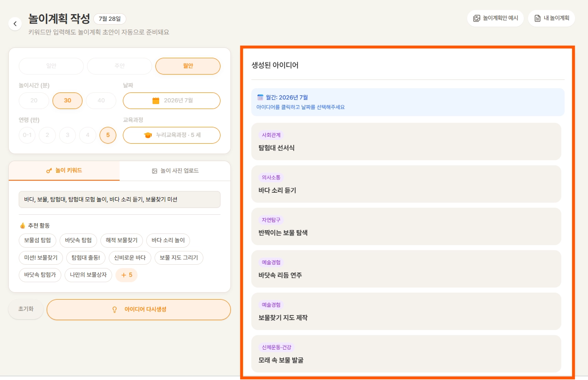Click the calendar icon beside 월간: 2026년 7월

click(260, 97)
